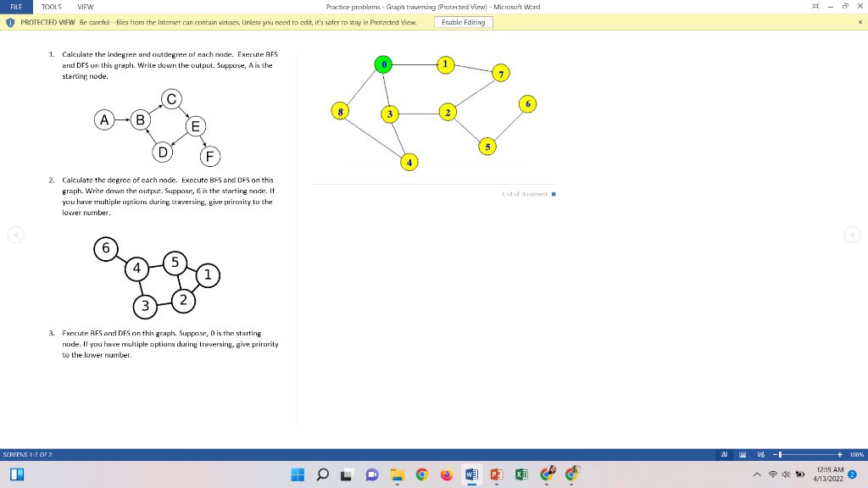Click the Enable Editing button
Screen dimensions: 868x488
click(463, 22)
